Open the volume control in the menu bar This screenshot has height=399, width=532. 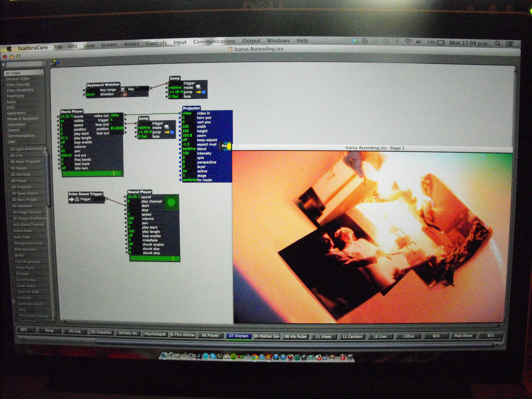pos(419,42)
